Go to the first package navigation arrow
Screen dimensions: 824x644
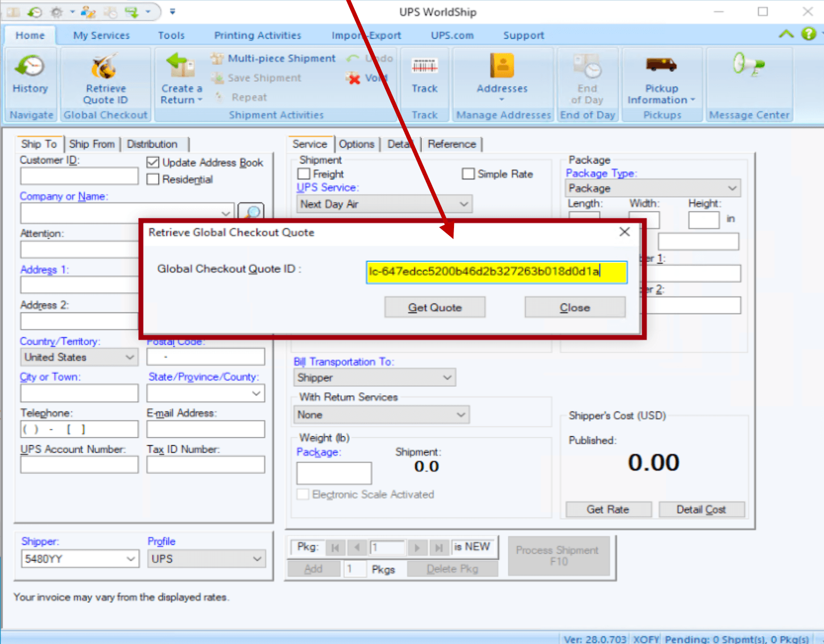(x=335, y=547)
